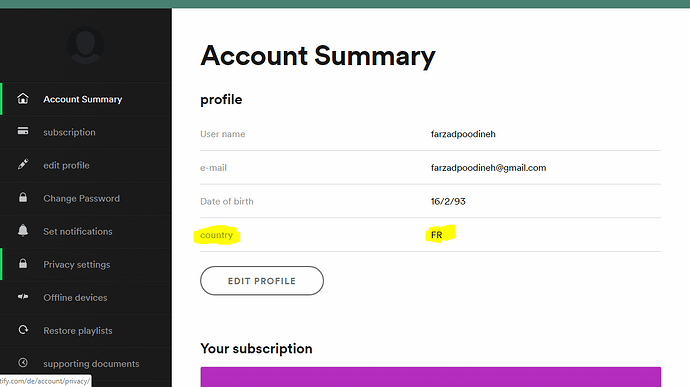Screen dimensions: 690x387
Task: Click the EDIT PROFILE button
Action: pos(262,281)
